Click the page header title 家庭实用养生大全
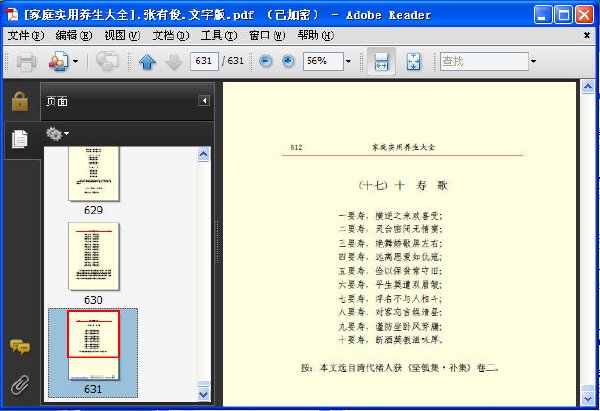This screenshot has width=600, height=411. [403, 147]
